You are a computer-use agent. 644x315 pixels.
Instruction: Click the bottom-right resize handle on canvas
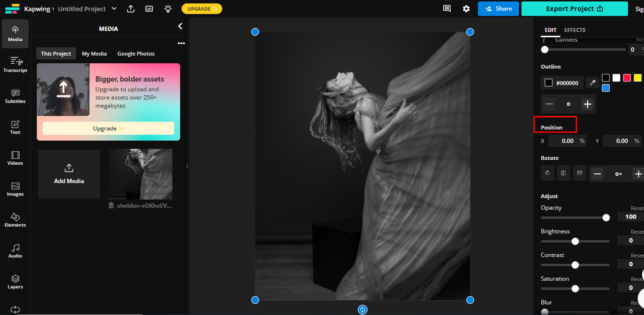pos(470,300)
